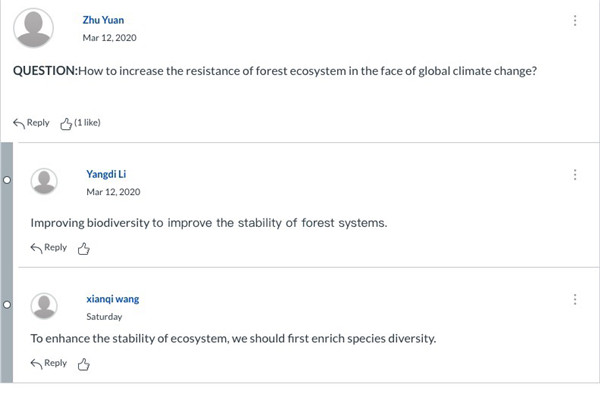600x396 pixels.
Task: Toggle unread marker circle beside xianqi wang's reply
Action: (7, 305)
